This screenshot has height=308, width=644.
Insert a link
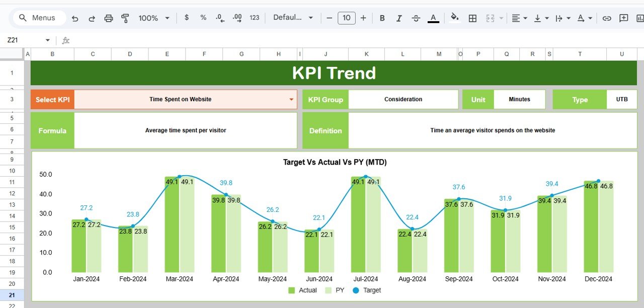tap(607, 18)
